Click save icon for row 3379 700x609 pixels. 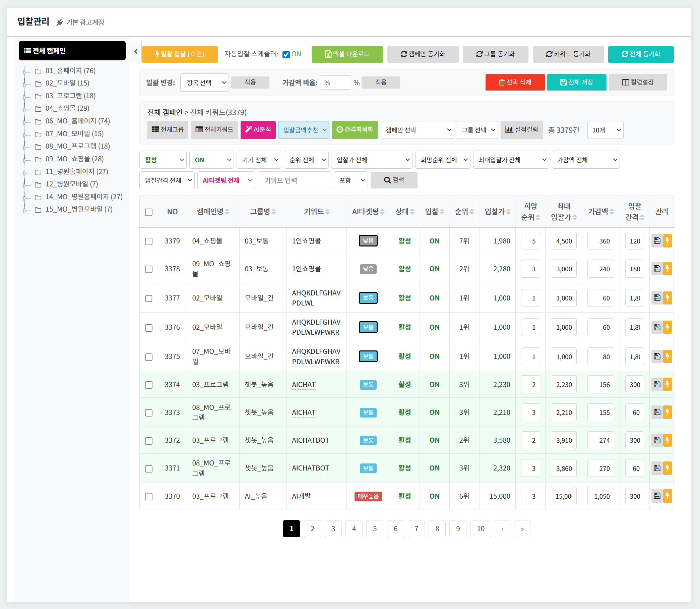(x=657, y=240)
